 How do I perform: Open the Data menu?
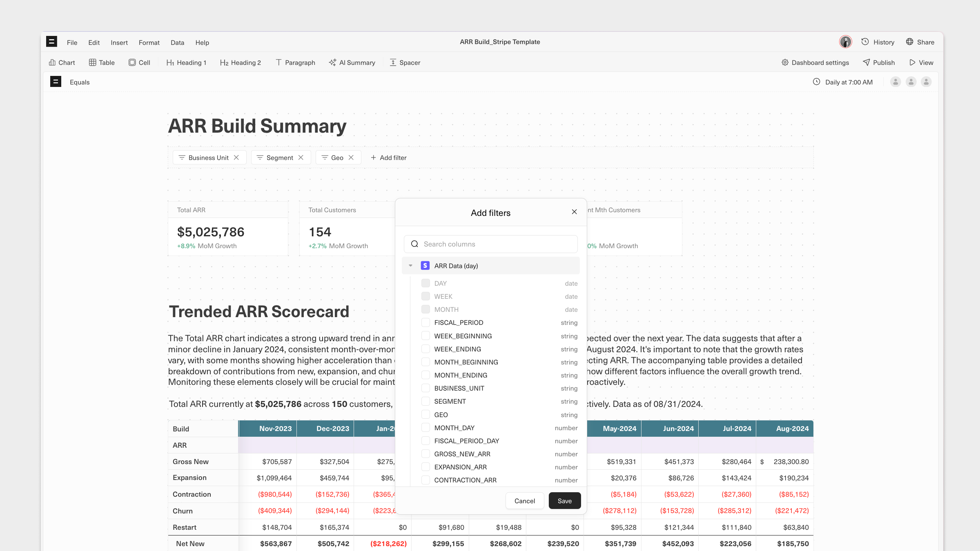click(177, 42)
